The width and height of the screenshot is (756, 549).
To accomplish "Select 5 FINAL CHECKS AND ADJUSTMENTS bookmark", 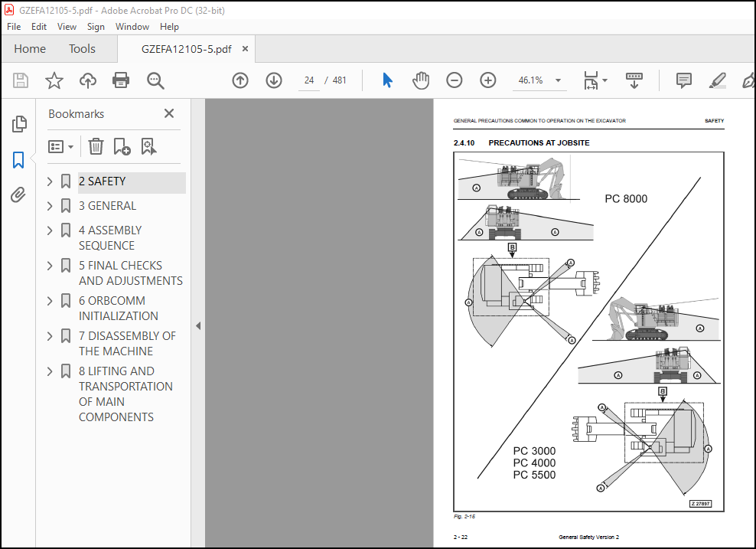I will click(131, 273).
